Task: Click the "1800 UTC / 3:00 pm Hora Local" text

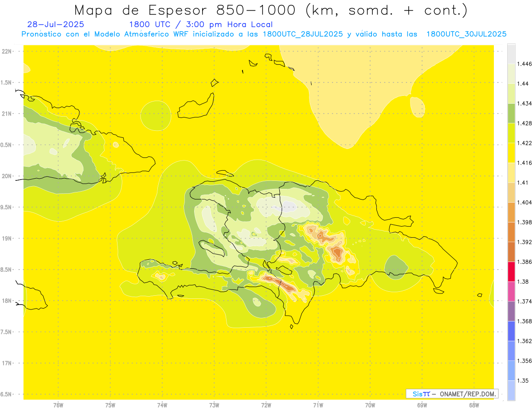Action: (201, 25)
